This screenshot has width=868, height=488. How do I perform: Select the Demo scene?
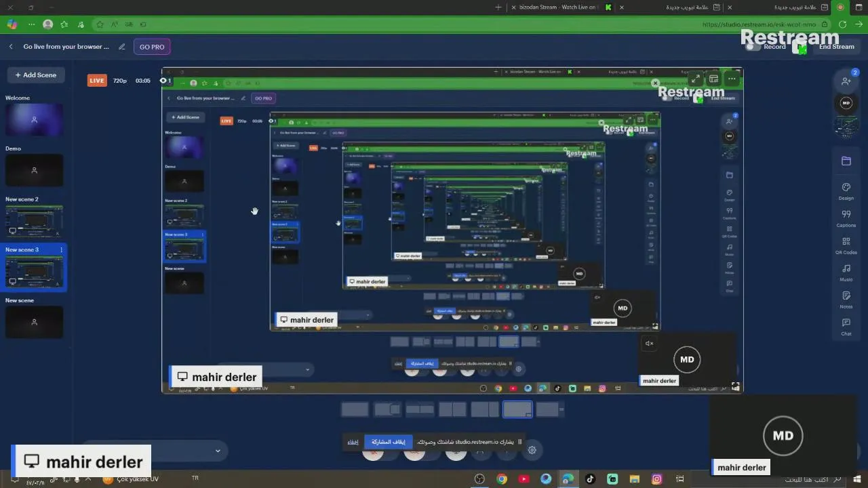coord(35,170)
